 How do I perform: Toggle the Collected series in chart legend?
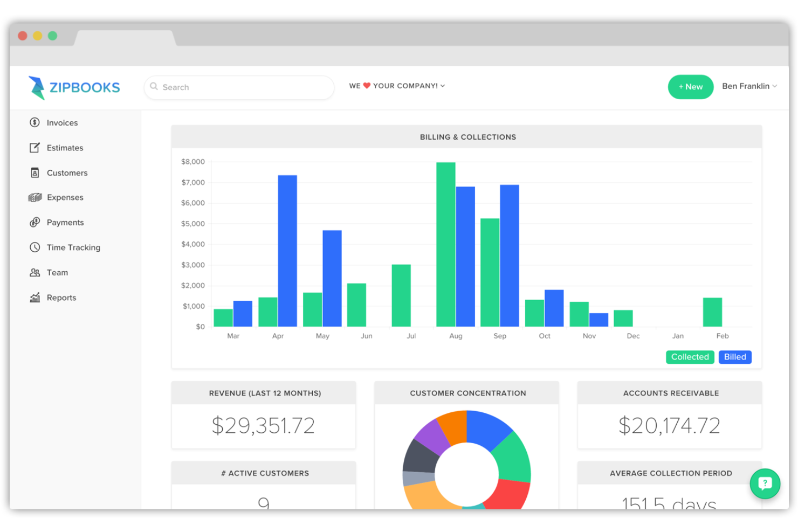click(690, 357)
